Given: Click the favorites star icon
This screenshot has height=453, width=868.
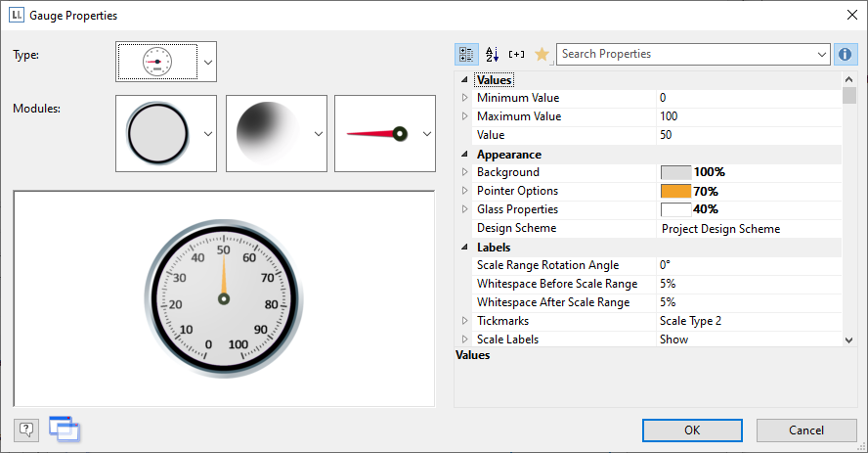Looking at the screenshot, I should click(542, 55).
